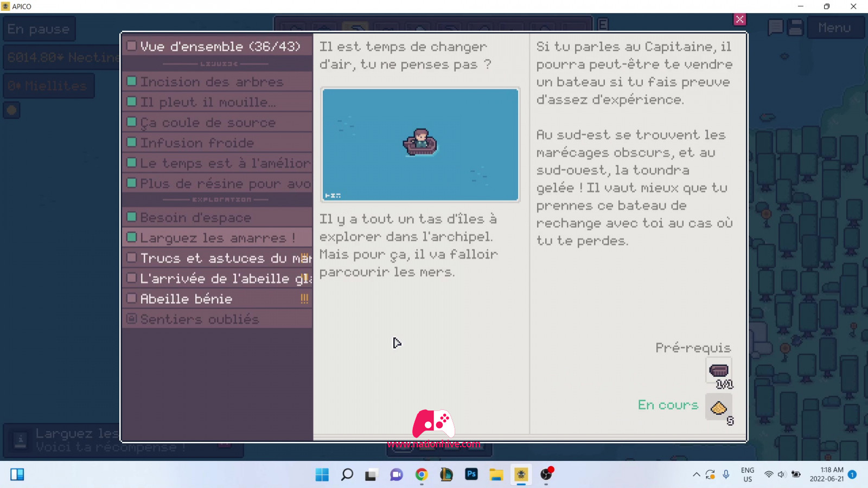This screenshot has height=488, width=868.
Task: Toggle checkbox for L'arrivée de l'abeille quest
Action: 131,278
